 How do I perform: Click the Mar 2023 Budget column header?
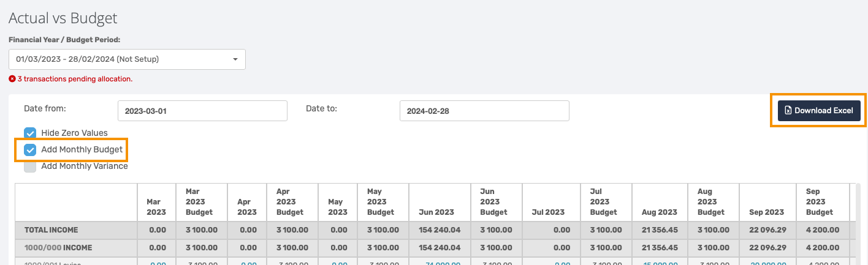tap(202, 202)
